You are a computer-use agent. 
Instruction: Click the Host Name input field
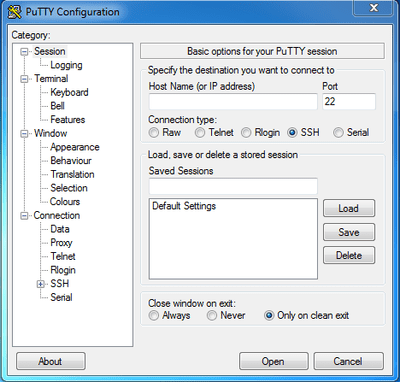point(233,102)
